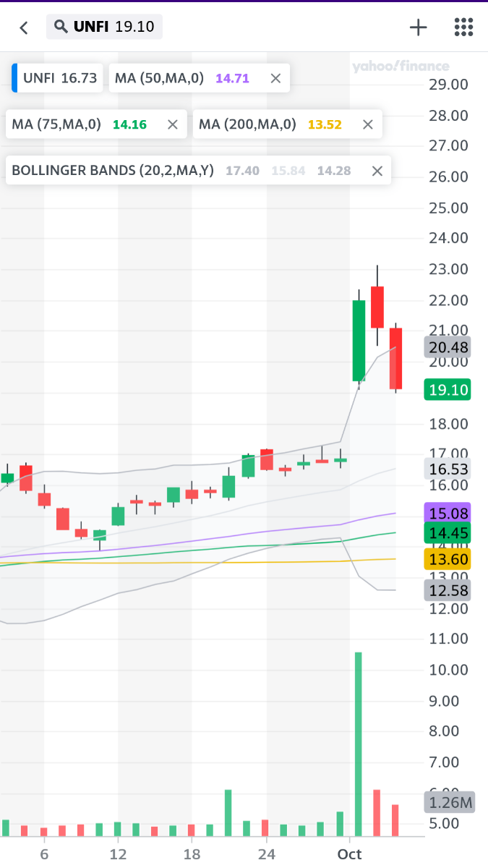Select the large green breakout candlestick

coord(359,340)
